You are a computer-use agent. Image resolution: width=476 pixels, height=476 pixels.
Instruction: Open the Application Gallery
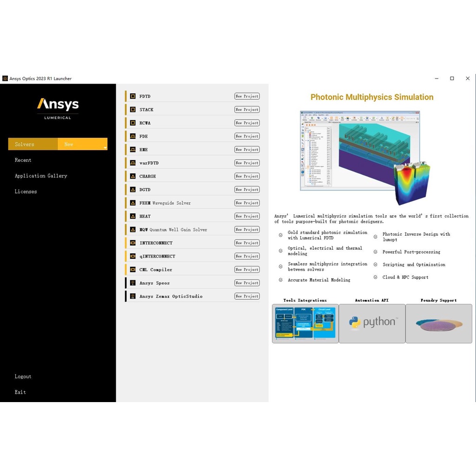(x=41, y=176)
